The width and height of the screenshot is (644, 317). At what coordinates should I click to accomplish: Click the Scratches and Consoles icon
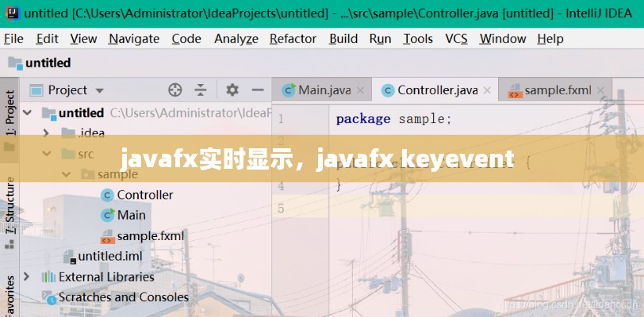tap(48, 297)
